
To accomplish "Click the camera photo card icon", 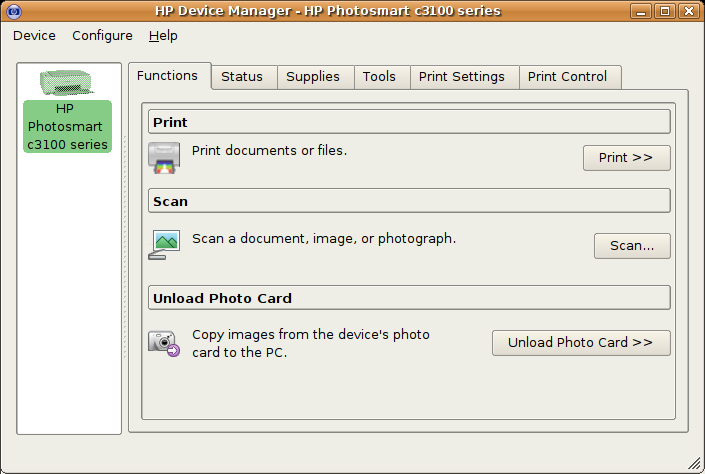I will coord(164,344).
